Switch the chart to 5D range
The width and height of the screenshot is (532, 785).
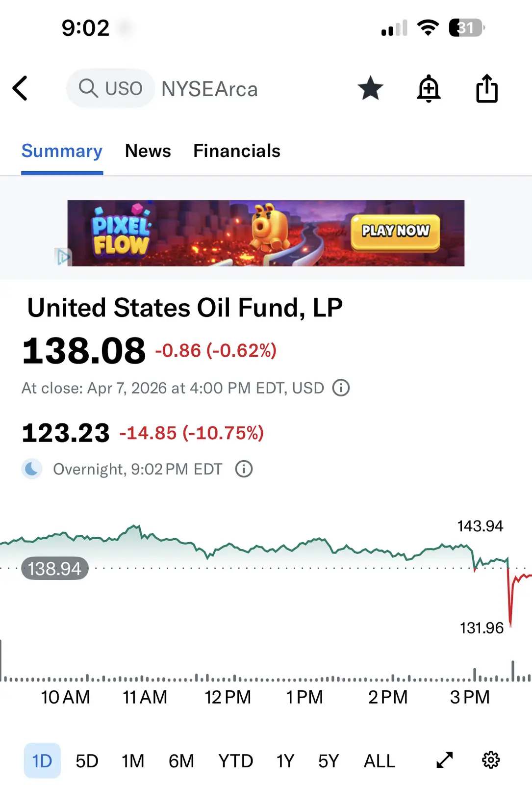point(87,761)
